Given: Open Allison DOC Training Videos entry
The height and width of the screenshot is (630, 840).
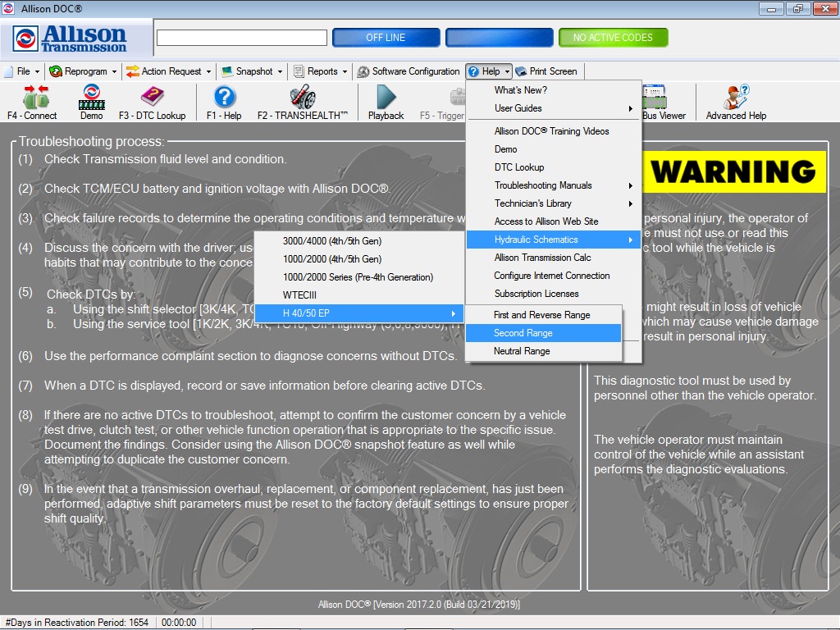Looking at the screenshot, I should click(x=554, y=131).
